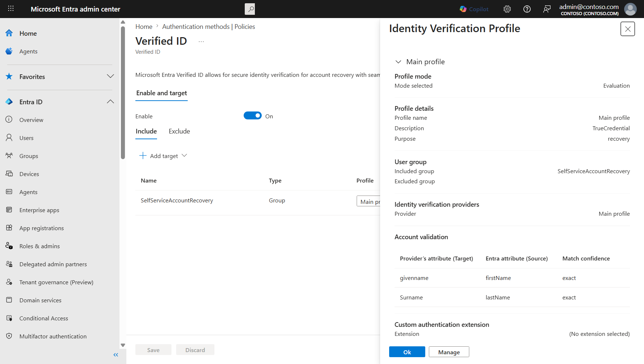Image resolution: width=644 pixels, height=364 pixels.
Task: Switch to the Enable and target tab
Action: (x=161, y=93)
